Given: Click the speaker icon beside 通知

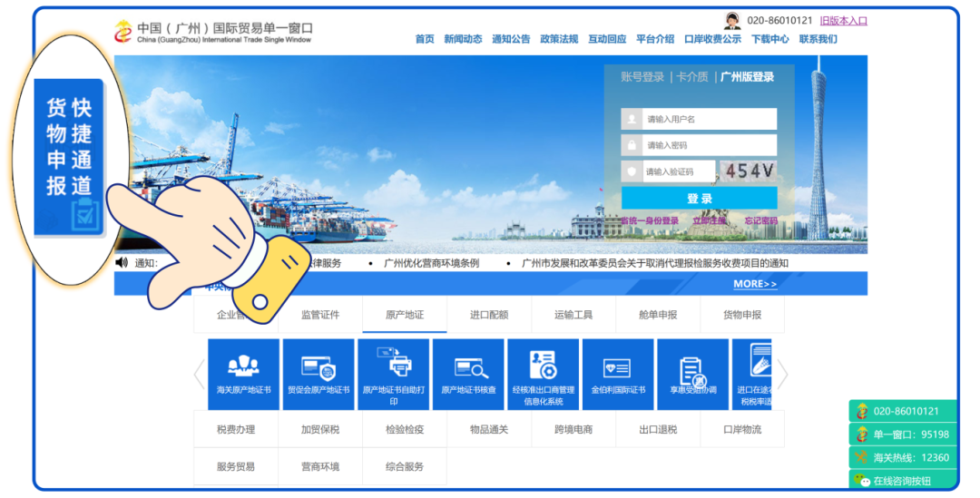Looking at the screenshot, I should (122, 262).
